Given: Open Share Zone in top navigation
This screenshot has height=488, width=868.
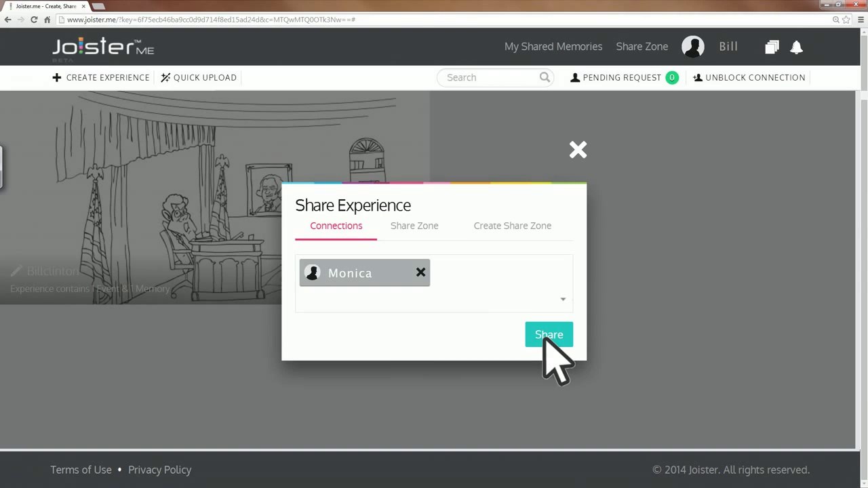Looking at the screenshot, I should click(642, 46).
